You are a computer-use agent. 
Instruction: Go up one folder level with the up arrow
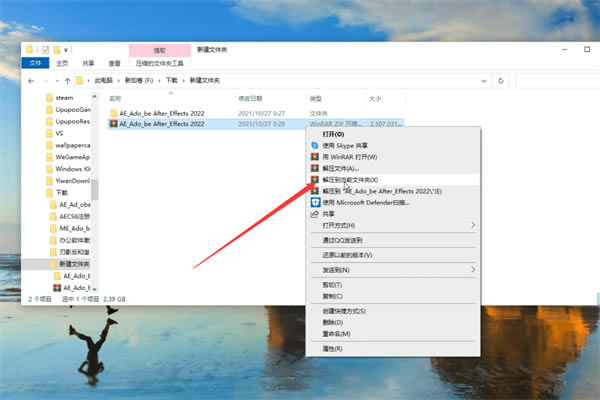pyautogui.click(x=68, y=81)
